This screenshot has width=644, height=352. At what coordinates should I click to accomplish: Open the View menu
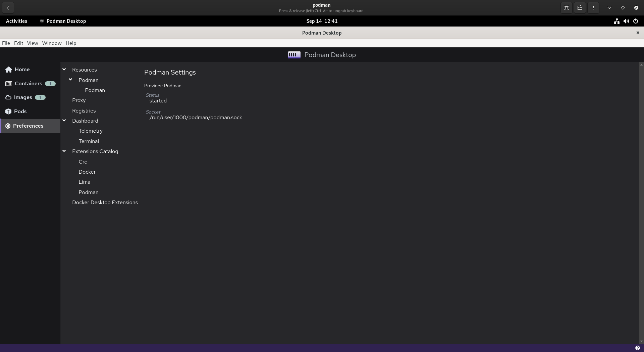[32, 43]
